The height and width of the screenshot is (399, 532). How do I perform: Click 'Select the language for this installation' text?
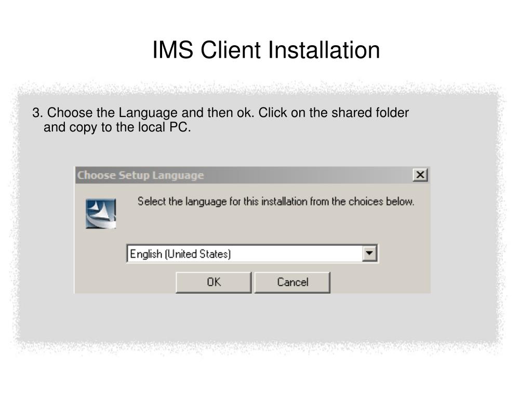point(275,202)
